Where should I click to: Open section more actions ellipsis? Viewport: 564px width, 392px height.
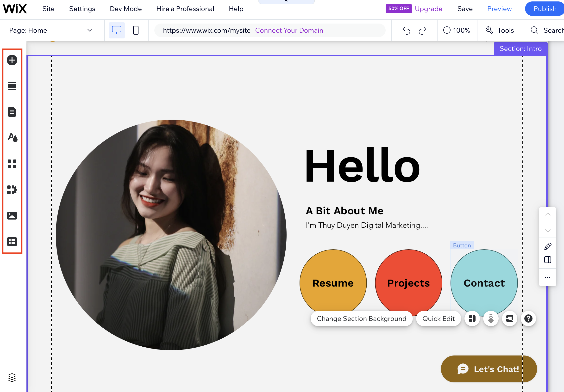pos(548,277)
